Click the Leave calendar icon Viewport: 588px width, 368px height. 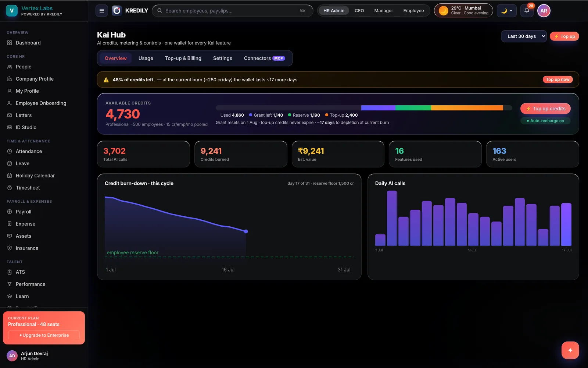[10, 163]
